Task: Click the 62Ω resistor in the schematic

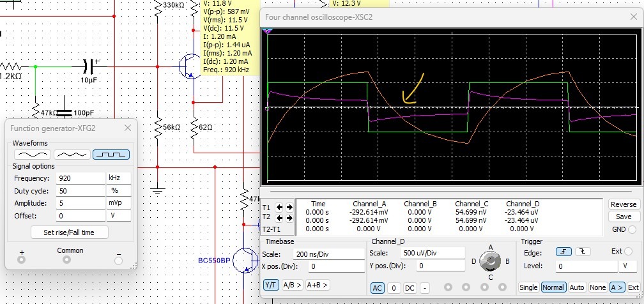Action: tap(194, 127)
